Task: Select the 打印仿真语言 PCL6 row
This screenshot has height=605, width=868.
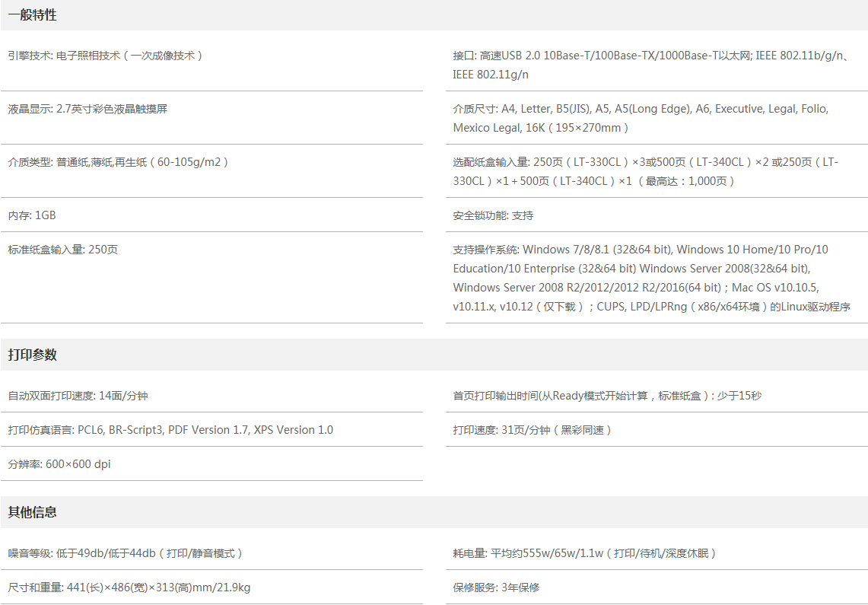Action: pos(170,430)
